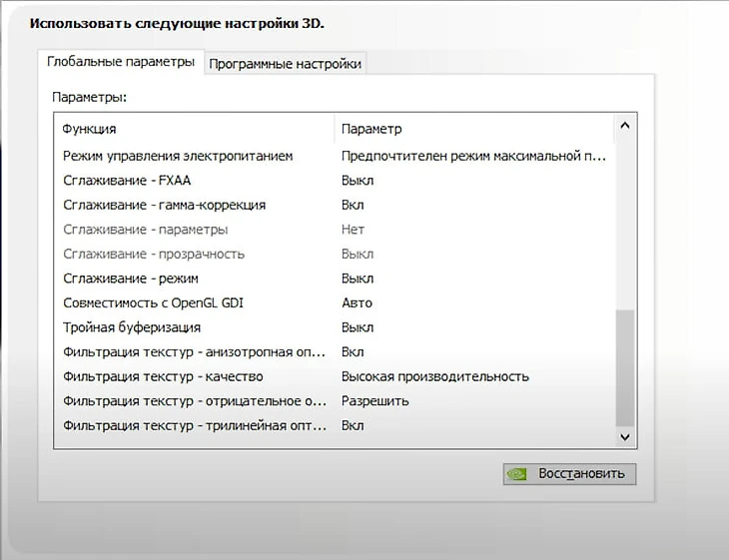Click the greyed Сглаживание - параметры row
This screenshot has height=560, width=729.
point(145,230)
